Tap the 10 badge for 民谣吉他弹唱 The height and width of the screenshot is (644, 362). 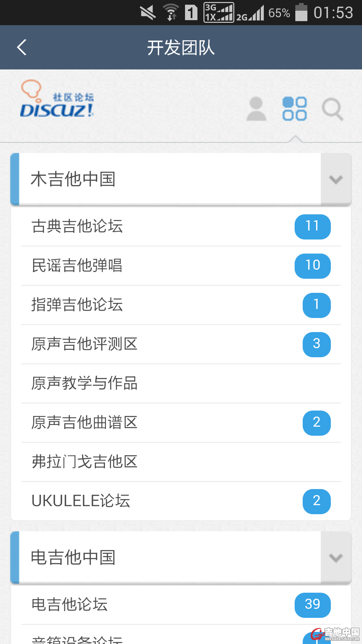click(x=312, y=266)
